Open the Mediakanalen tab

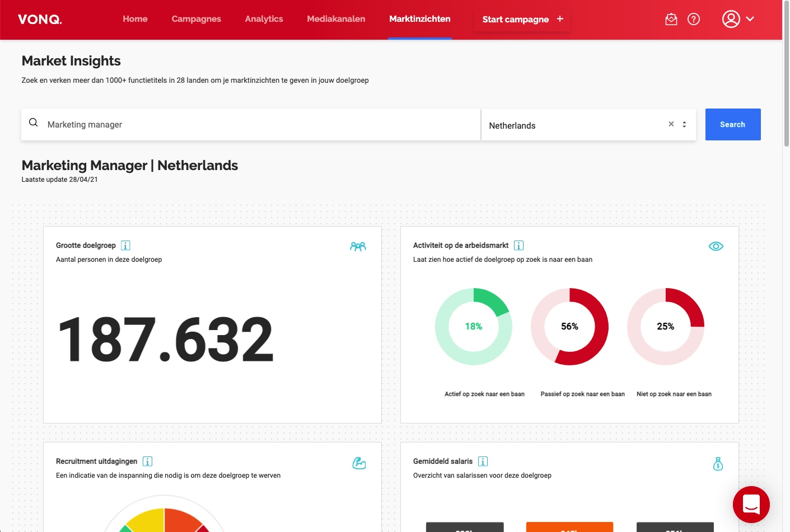tap(336, 19)
